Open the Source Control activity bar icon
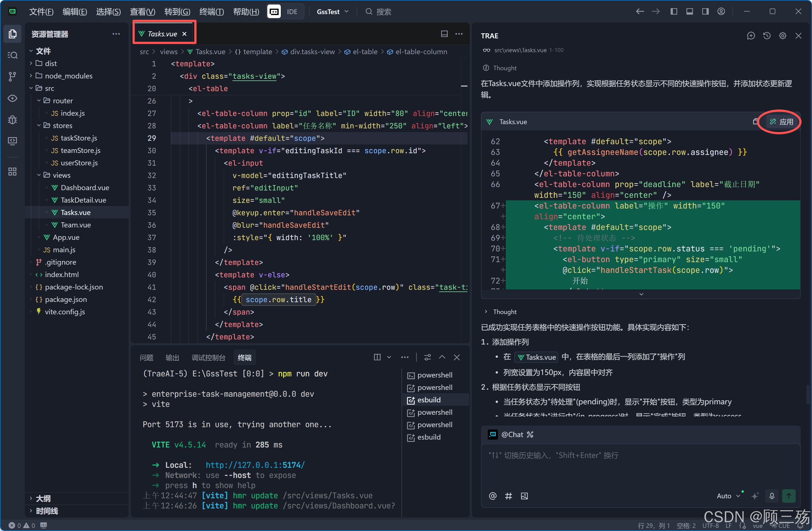The width and height of the screenshot is (812, 531). coord(13,76)
